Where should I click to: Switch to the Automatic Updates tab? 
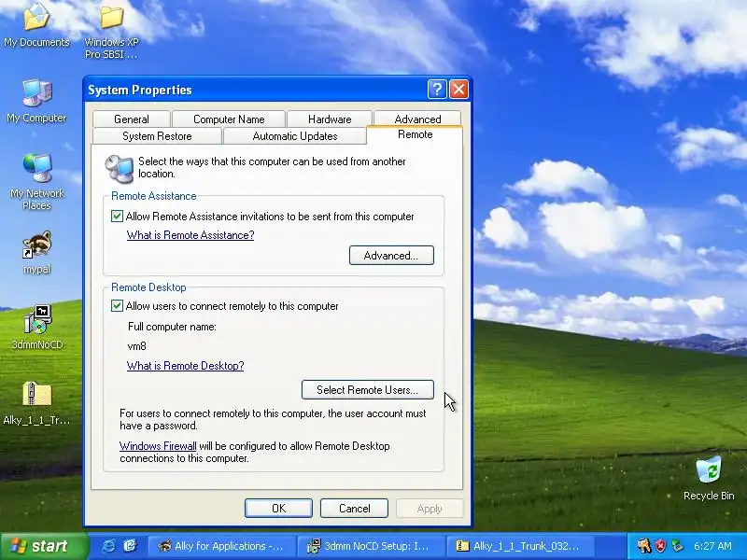pos(295,136)
